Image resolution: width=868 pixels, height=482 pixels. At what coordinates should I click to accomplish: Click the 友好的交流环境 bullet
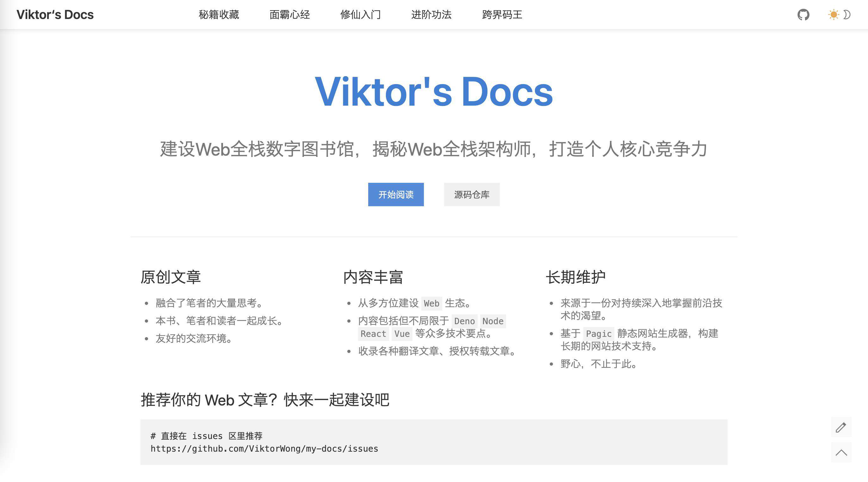tap(195, 338)
